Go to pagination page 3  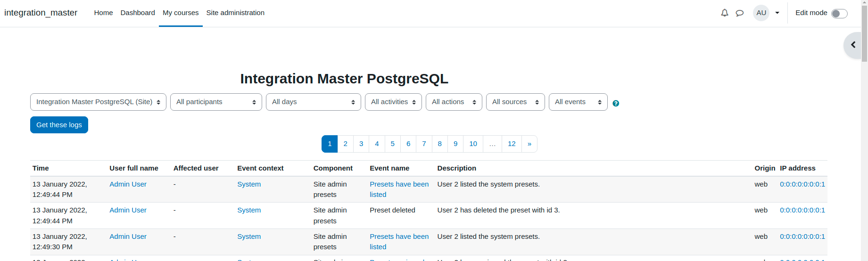pyautogui.click(x=361, y=144)
